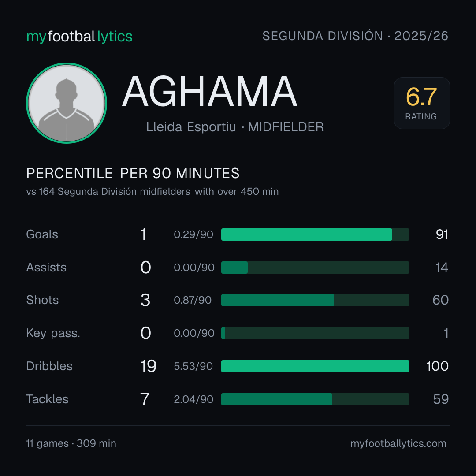This screenshot has width=476, height=476.
Task: Select the player avatar silhouette
Action: tap(67, 103)
